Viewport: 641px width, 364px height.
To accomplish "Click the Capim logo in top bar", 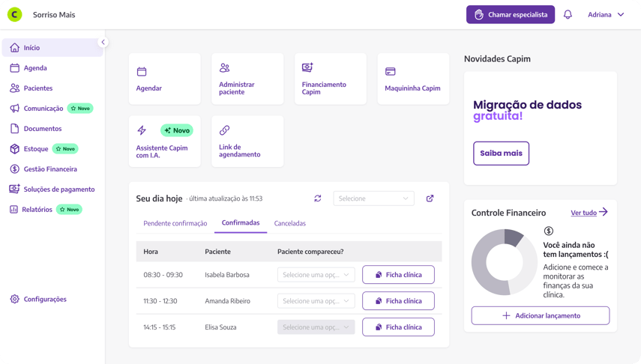I will click(14, 15).
